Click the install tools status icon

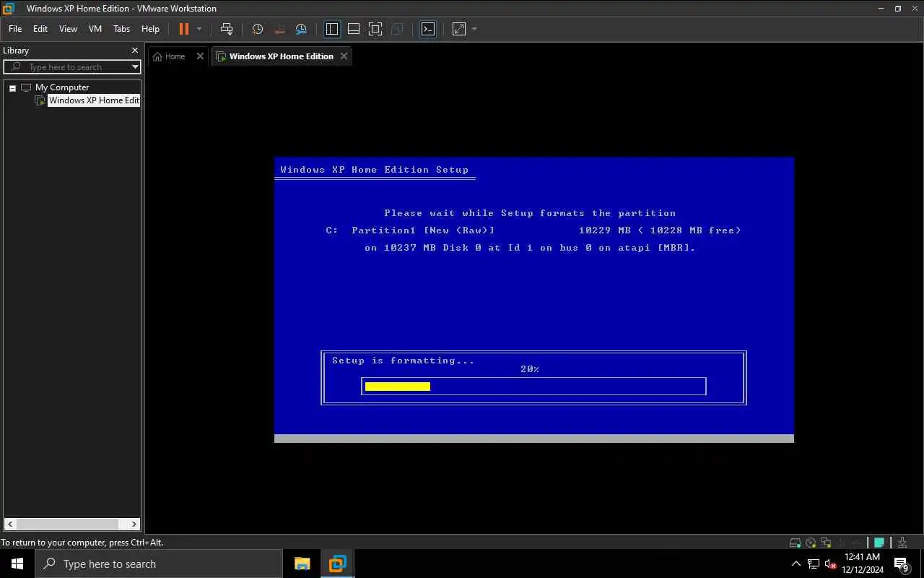(902, 543)
